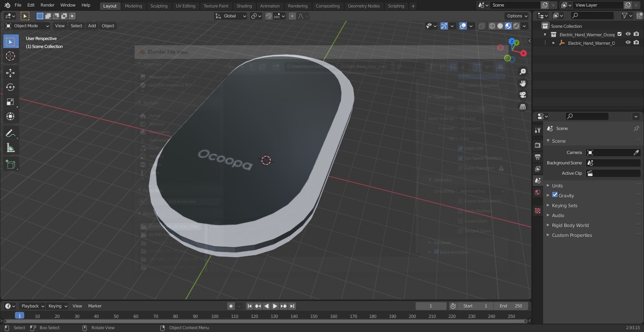Hide Electric_Hand_Warmer_O object with eye icon
Screen dimensions: 644x332
(x=628, y=43)
